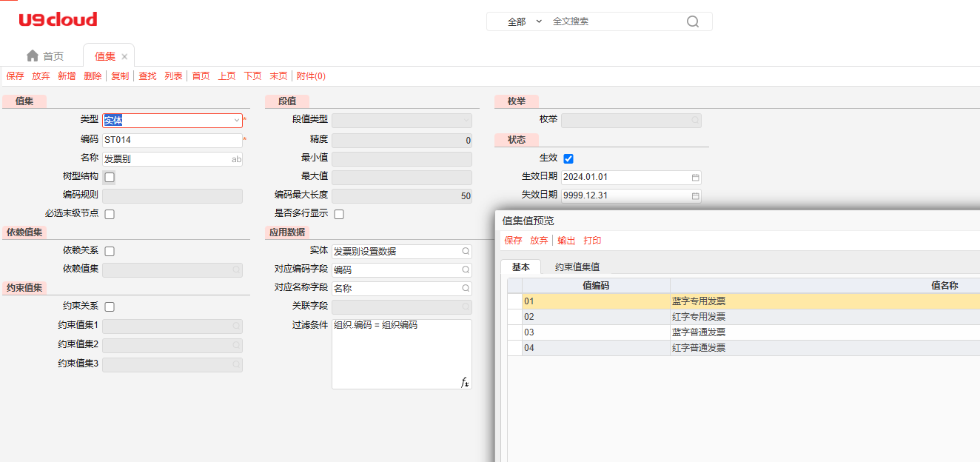980x462 pixels.
Task: Select the 基本 tab in preview
Action: (520, 267)
